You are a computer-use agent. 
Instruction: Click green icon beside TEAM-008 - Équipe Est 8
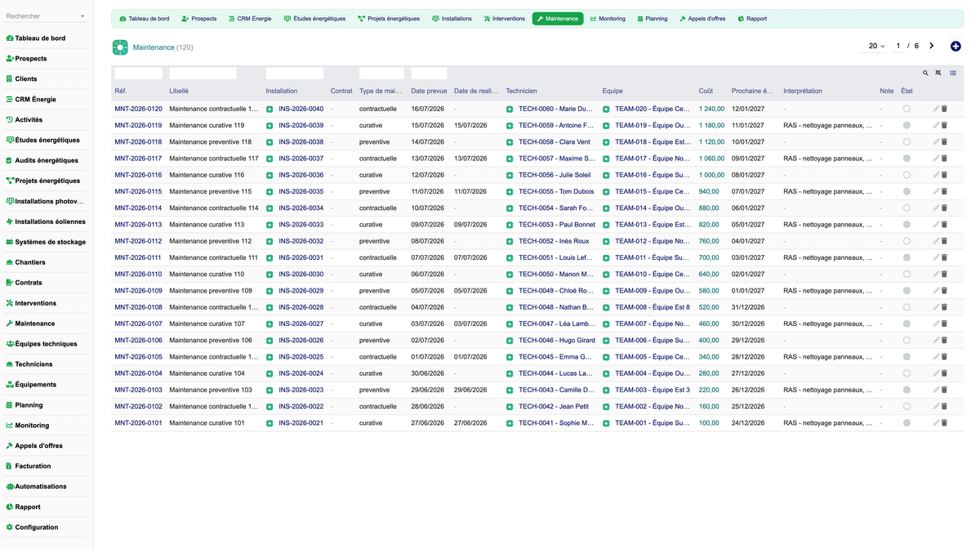(606, 307)
